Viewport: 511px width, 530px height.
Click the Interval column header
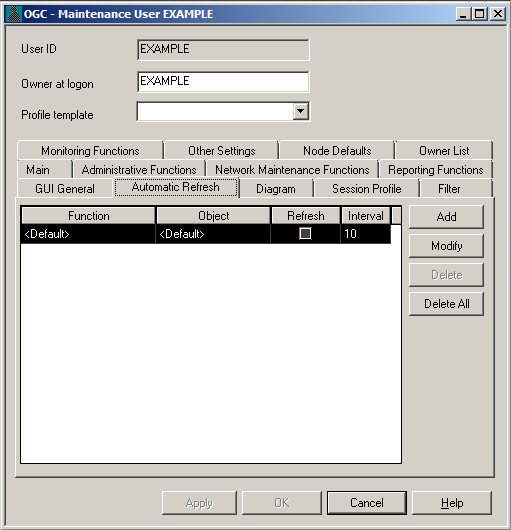[x=366, y=216]
